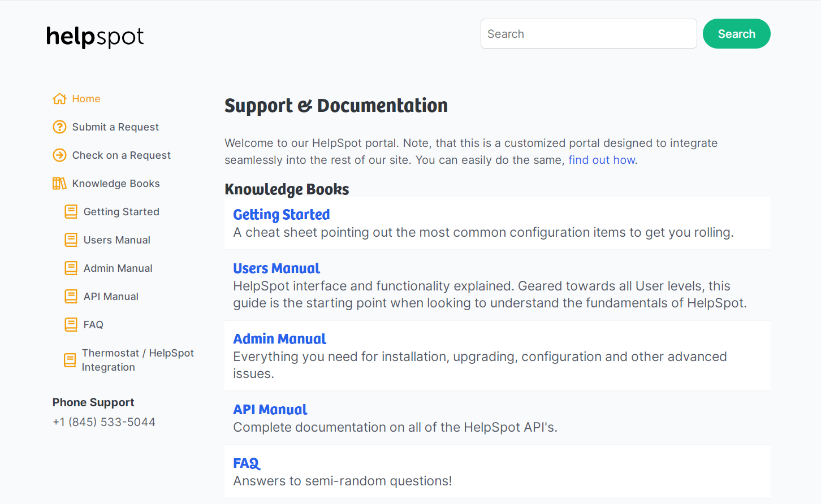Click the 'Support & Documentation' page title
The image size is (821, 504).
[x=336, y=106]
